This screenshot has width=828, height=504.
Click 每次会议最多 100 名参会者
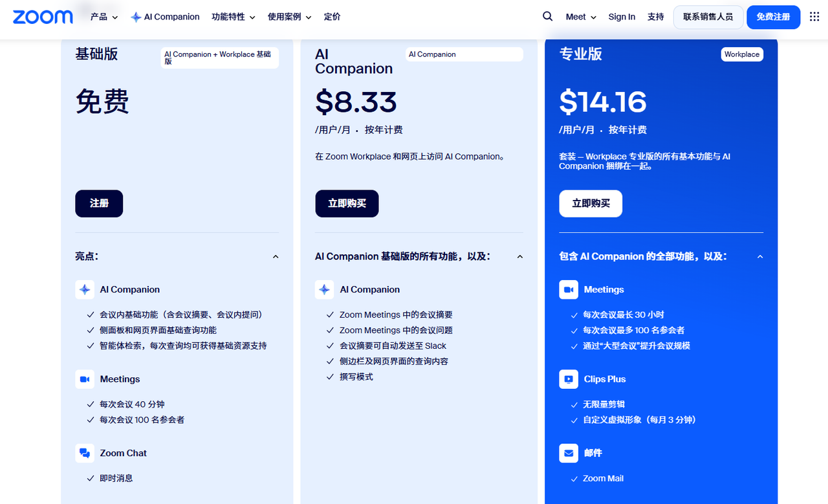(x=633, y=331)
